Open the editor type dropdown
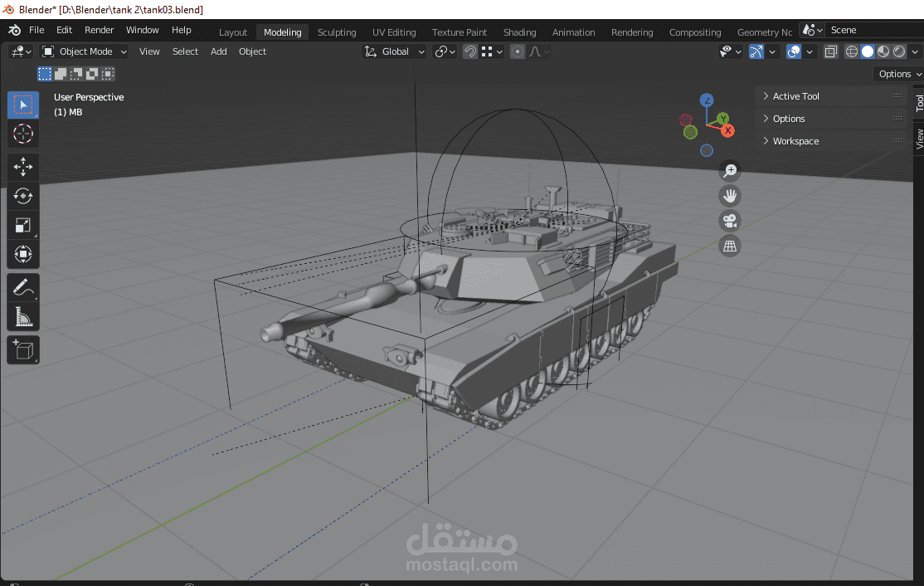Image resolution: width=924 pixels, height=586 pixels. pos(21,52)
